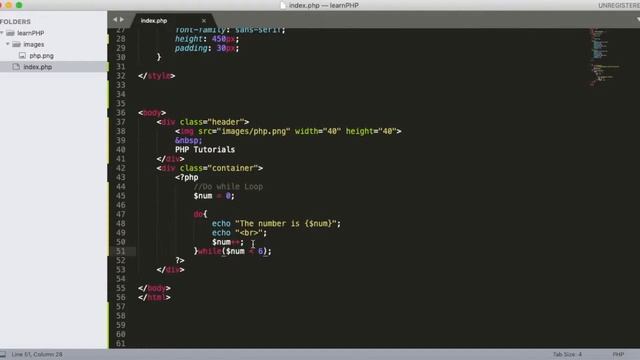This screenshot has height=360, width=640.
Task: Click line number 36 in gutter
Action: (120, 113)
